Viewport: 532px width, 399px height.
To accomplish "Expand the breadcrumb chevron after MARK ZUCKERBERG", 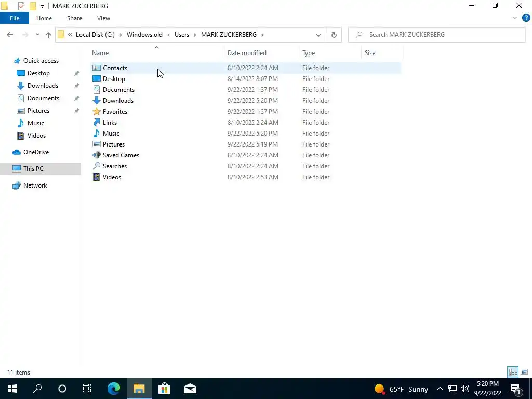I will [x=262, y=35].
